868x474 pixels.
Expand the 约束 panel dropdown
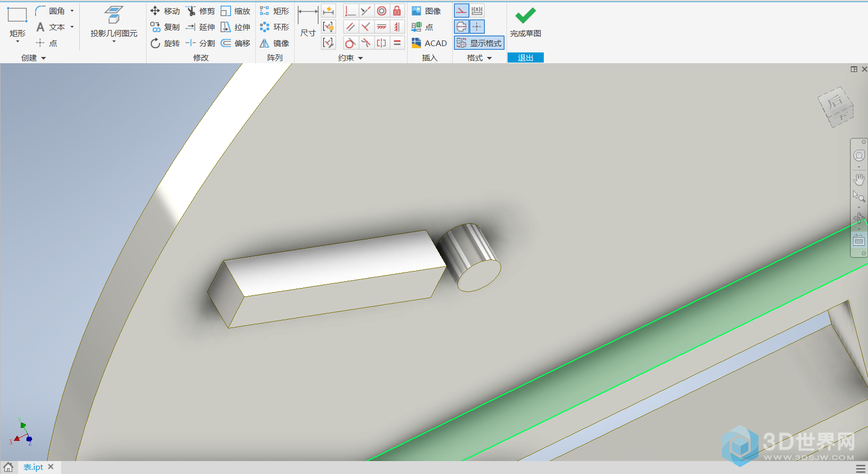(360, 58)
